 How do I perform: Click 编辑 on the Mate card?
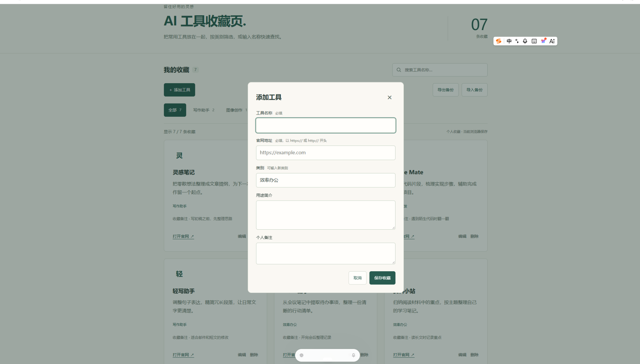point(462,236)
